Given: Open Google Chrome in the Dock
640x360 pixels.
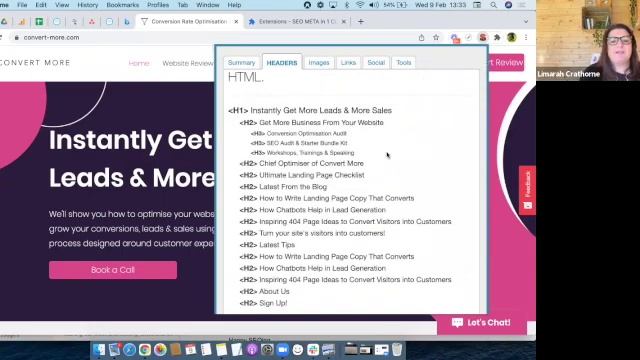Looking at the screenshot, I should pos(144,350).
